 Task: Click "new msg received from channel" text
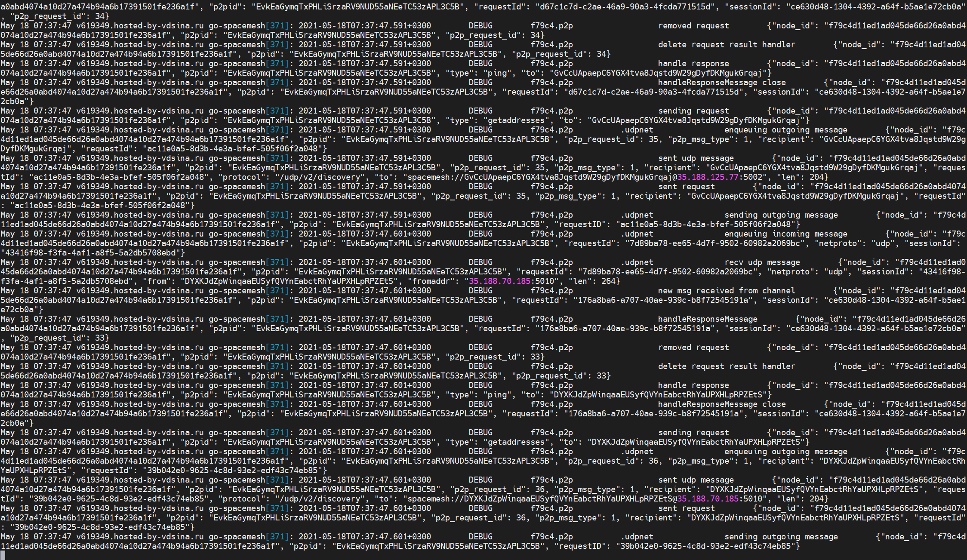[x=726, y=290]
